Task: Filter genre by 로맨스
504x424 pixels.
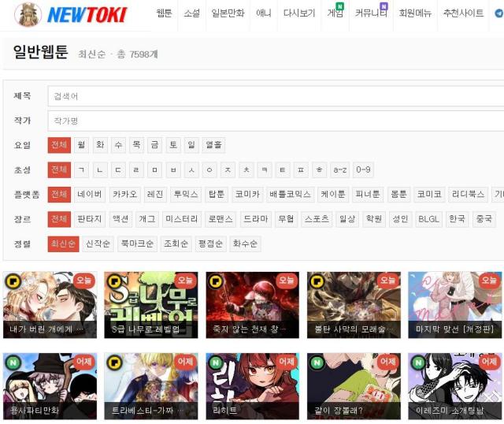Action: [x=220, y=219]
